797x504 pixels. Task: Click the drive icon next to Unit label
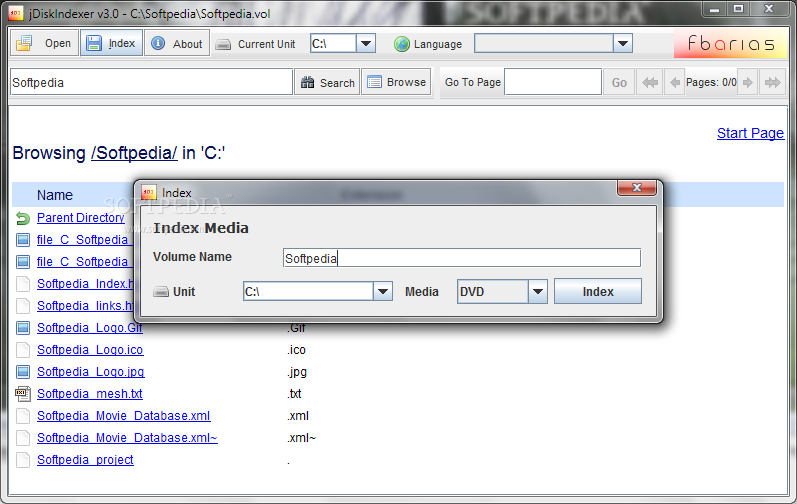coord(161,292)
